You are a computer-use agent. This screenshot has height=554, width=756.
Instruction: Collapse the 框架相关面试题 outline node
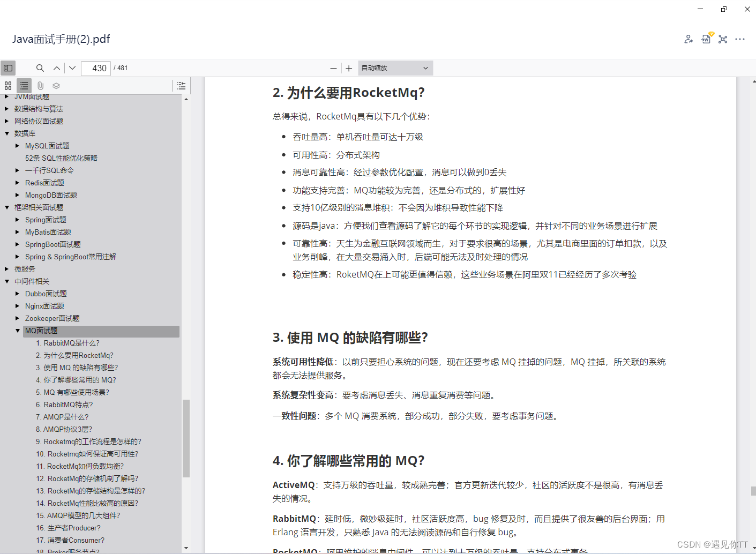click(6, 207)
